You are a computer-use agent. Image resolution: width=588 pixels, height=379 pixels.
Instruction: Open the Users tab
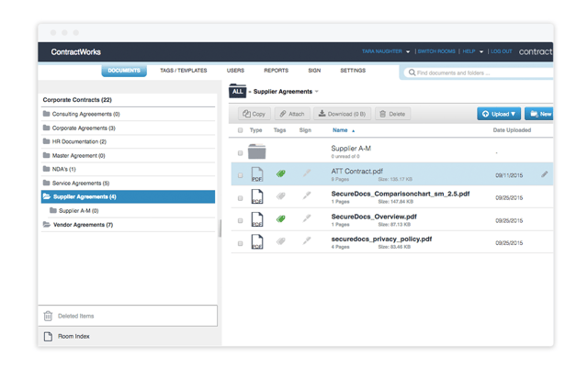point(235,71)
